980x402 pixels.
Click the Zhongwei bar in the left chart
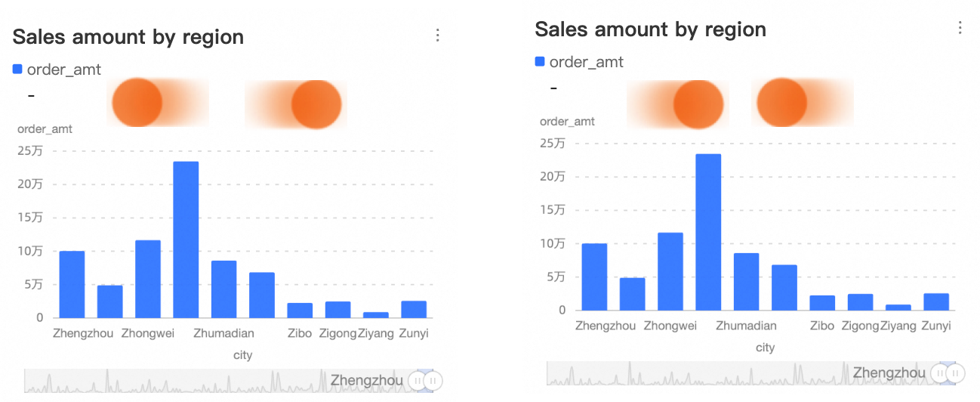(148, 279)
